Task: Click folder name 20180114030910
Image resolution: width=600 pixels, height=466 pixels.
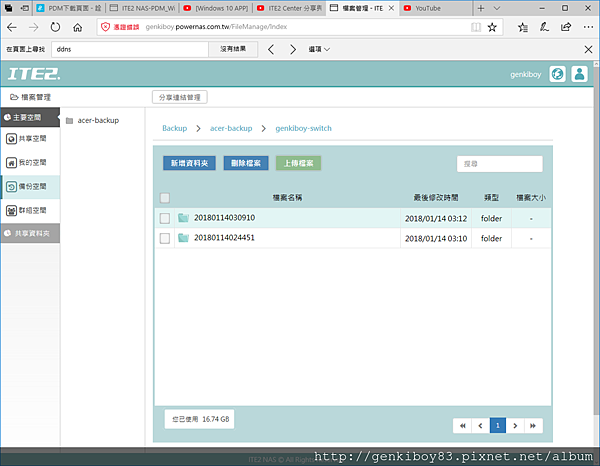Action: pyautogui.click(x=224, y=218)
